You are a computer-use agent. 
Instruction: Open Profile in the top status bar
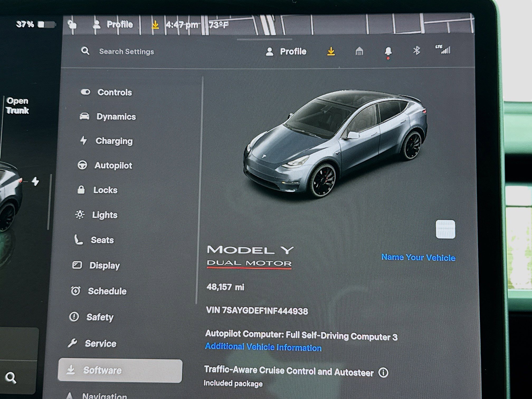point(113,25)
